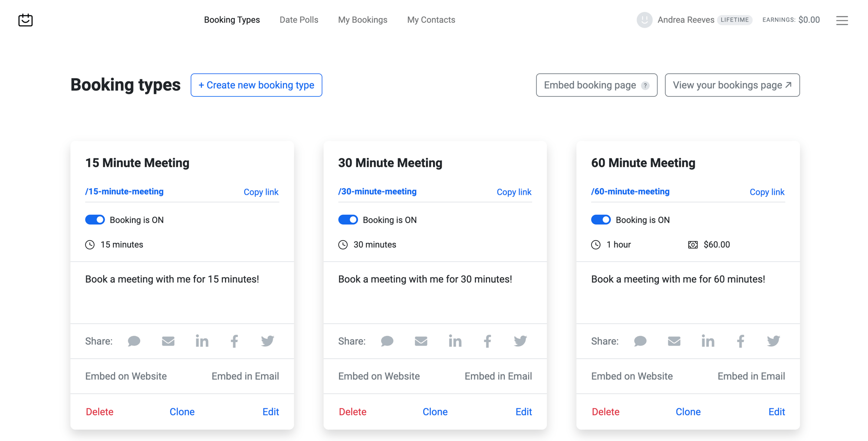The width and height of the screenshot is (868, 441).
Task: Click the user avatar icon
Action: (x=644, y=20)
